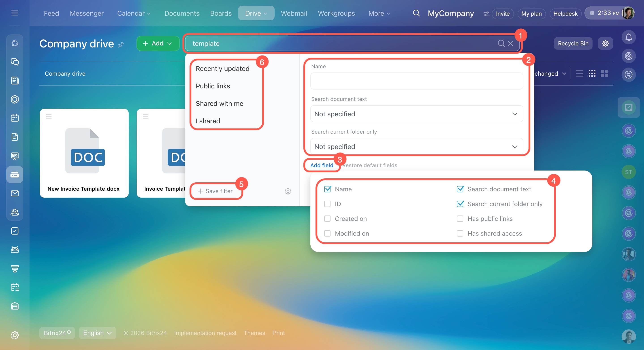This screenshot has height=350, width=644.
Task: Open the Workgroups top menu item
Action: (x=336, y=13)
